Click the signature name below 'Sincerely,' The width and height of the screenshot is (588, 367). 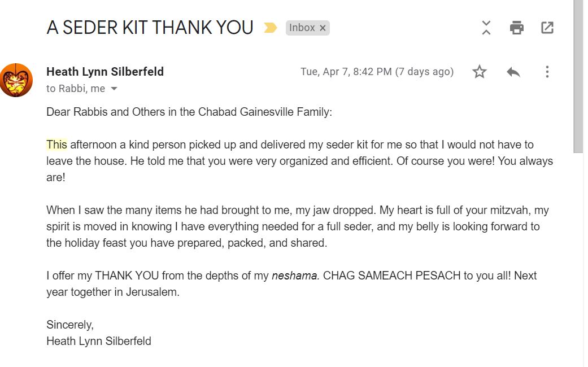[x=99, y=341]
